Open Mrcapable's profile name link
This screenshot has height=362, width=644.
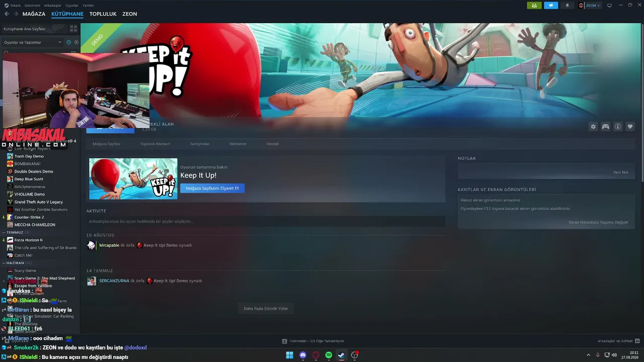109,245
